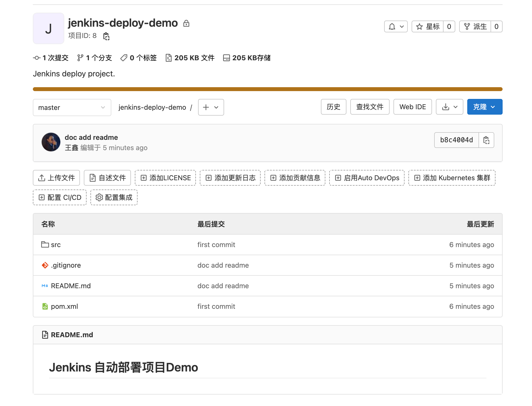Click 配置集成 integrations button
532x406 pixels.
tap(114, 197)
